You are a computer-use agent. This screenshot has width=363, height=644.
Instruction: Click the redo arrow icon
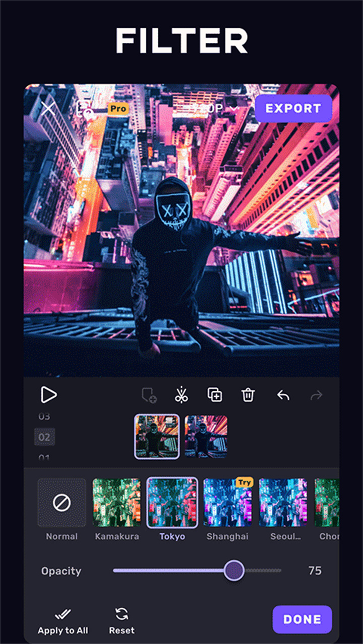[x=316, y=396]
